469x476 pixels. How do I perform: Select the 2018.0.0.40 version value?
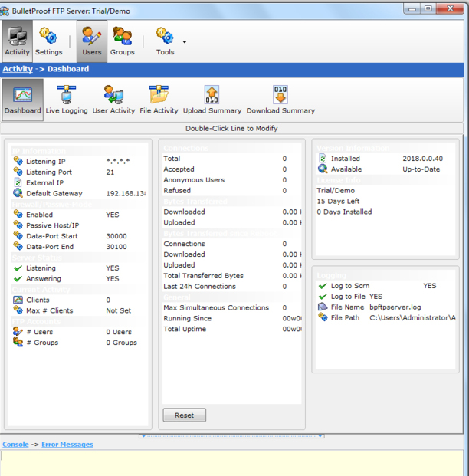coord(422,159)
